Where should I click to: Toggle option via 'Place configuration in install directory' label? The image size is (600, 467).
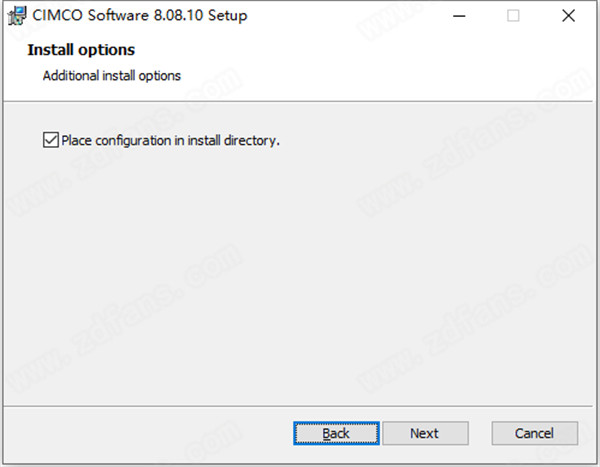pos(170,140)
